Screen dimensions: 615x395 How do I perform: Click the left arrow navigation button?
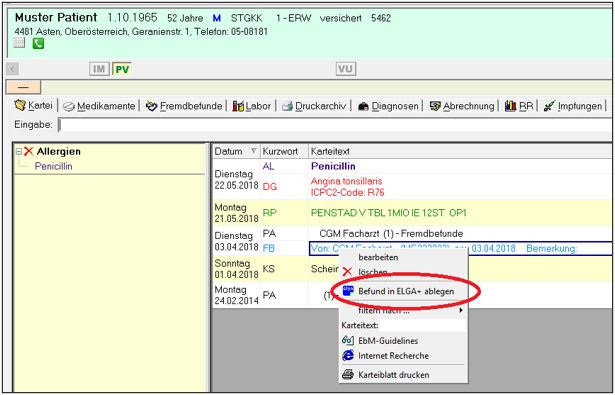tap(12, 69)
